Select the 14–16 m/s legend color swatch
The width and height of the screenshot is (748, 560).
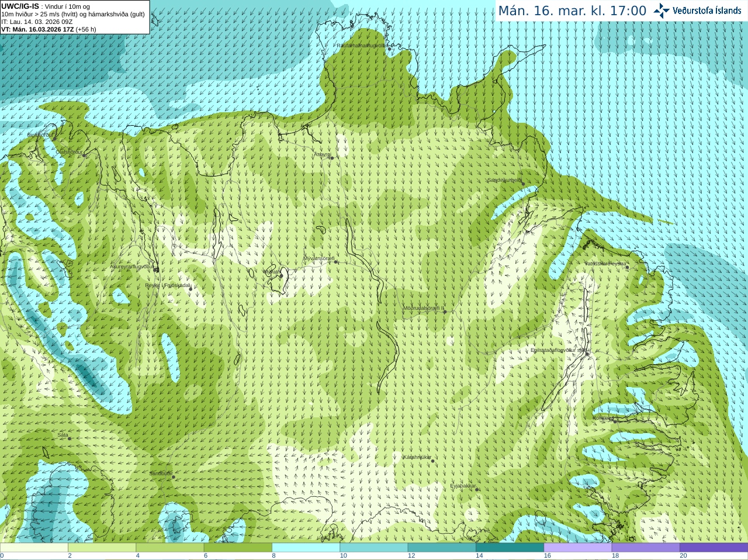(x=510, y=548)
